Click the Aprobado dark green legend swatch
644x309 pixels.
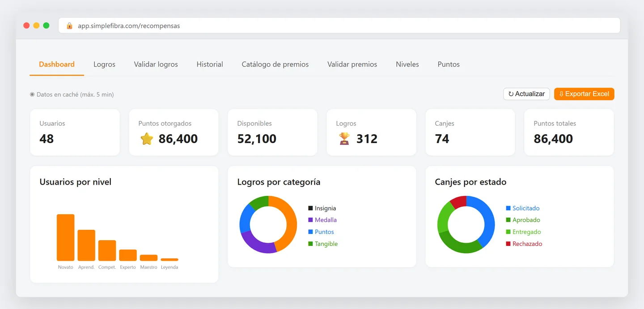click(508, 220)
